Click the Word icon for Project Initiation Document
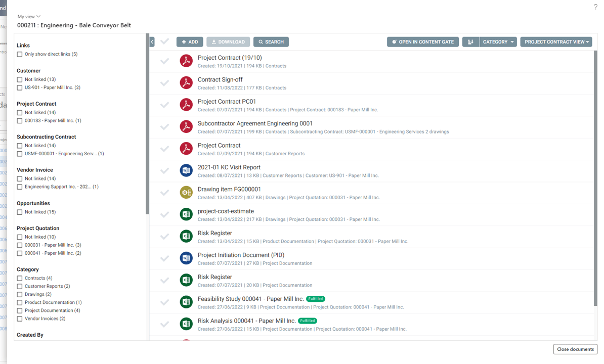This screenshot has width=604, height=364. coord(186,258)
